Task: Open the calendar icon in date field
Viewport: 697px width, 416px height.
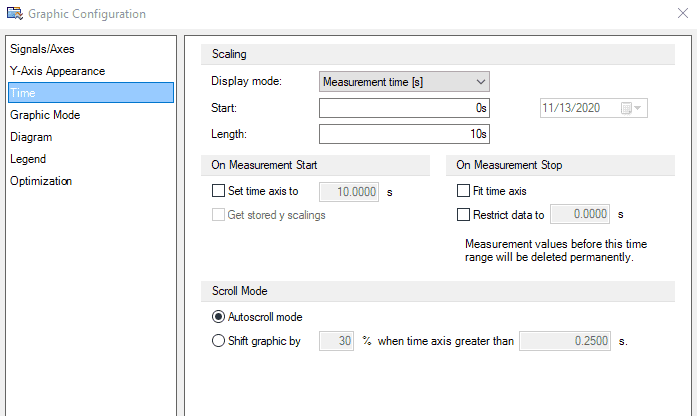Action: pos(626,107)
